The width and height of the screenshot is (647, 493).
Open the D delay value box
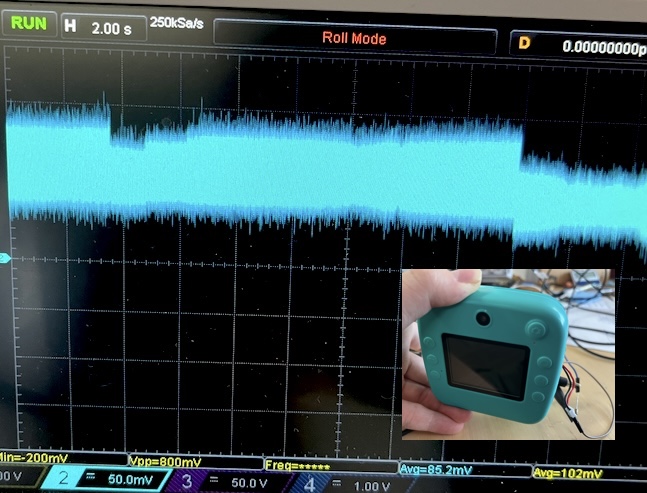point(578,45)
